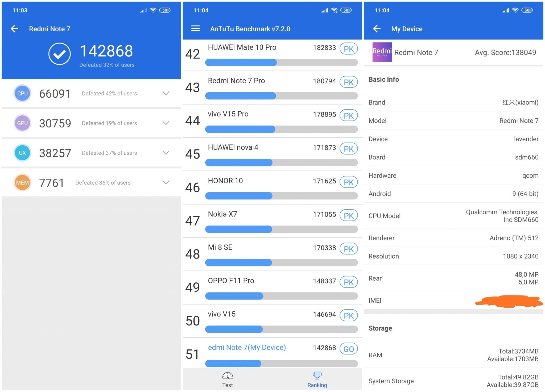This screenshot has width=545, height=392.
Task: Switch to the Test tab
Action: coord(228,380)
